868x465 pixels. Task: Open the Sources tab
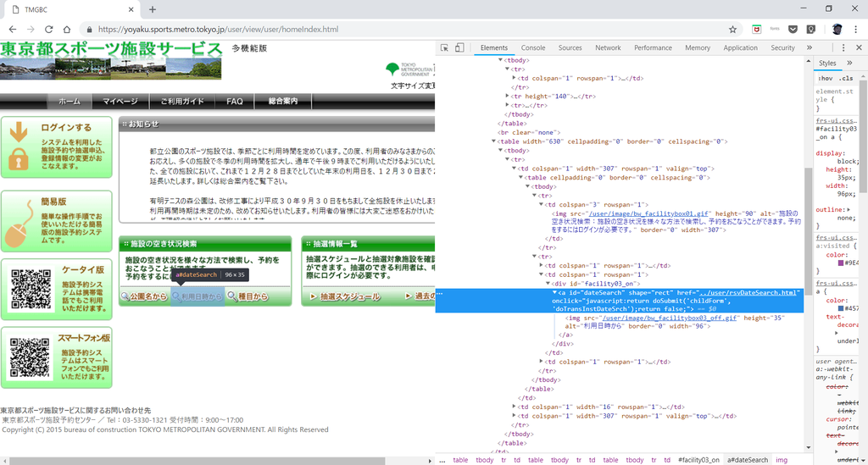pyautogui.click(x=570, y=48)
